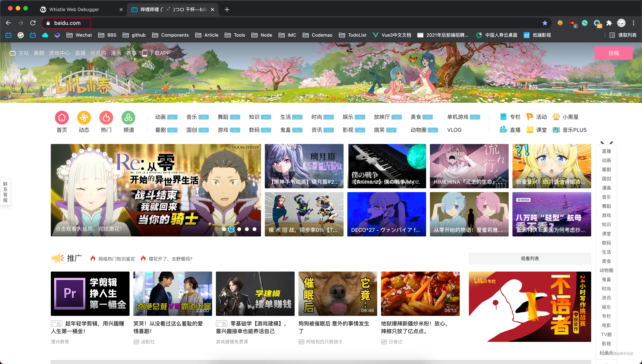Click the 观看列表 button
Viewport: 642px width, 364px height.
530,259
